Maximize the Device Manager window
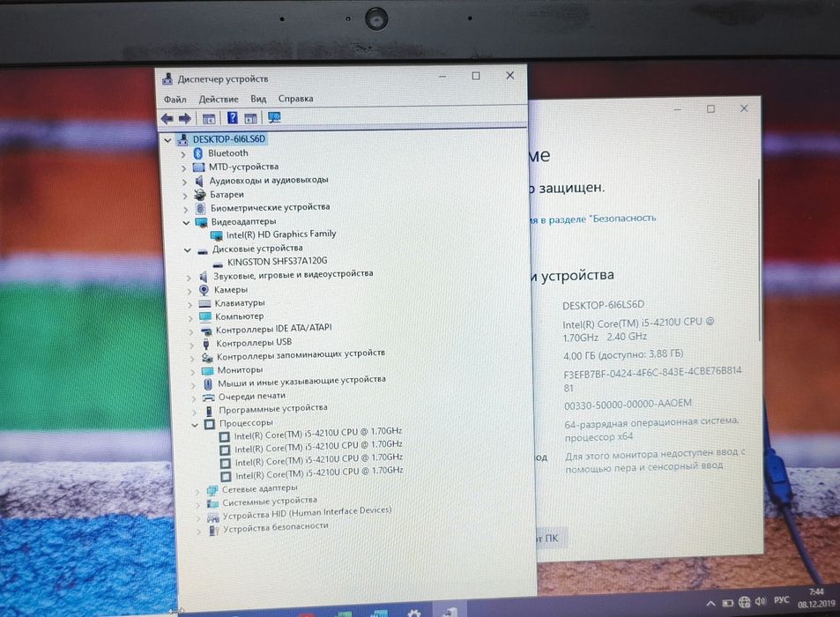Viewport: 840px width, 617px height. tap(475, 76)
